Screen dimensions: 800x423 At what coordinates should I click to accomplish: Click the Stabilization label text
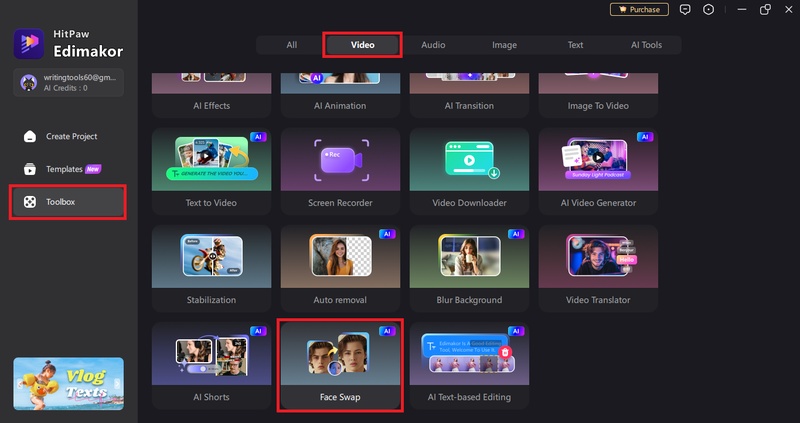(x=211, y=300)
